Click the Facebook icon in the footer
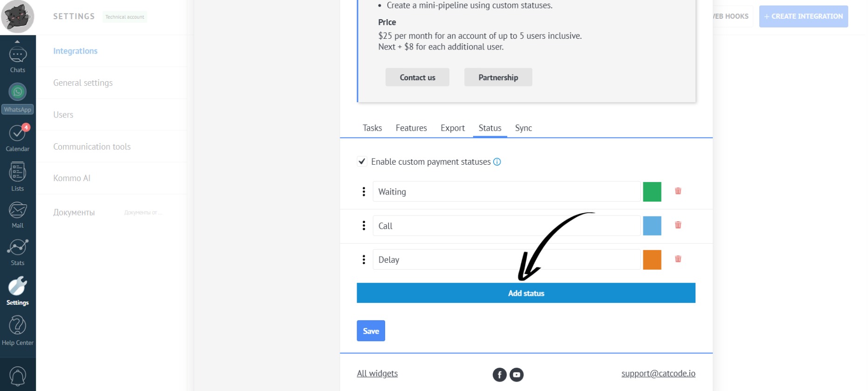The image size is (868, 391). (x=499, y=375)
